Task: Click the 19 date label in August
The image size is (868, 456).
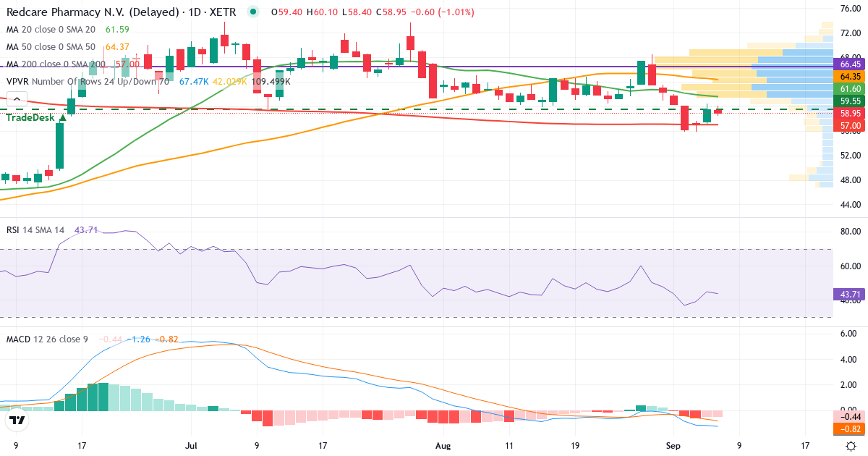Action: [x=574, y=447]
